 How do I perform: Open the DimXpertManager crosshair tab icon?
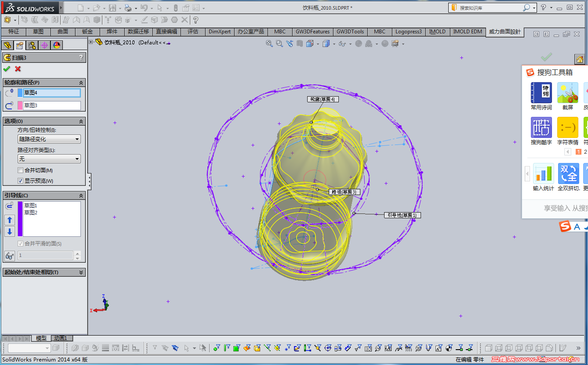44,45
